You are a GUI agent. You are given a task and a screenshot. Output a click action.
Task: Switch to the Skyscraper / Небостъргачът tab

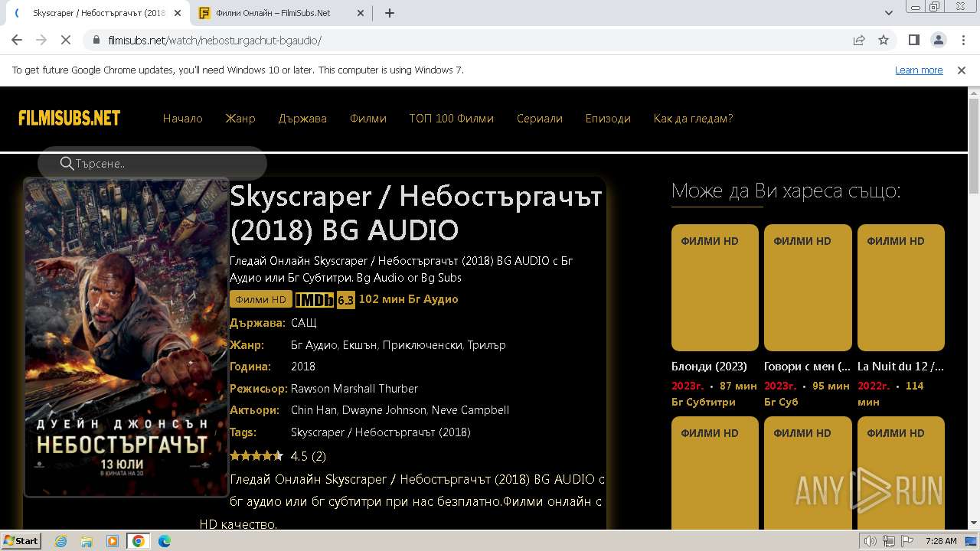coord(98,13)
